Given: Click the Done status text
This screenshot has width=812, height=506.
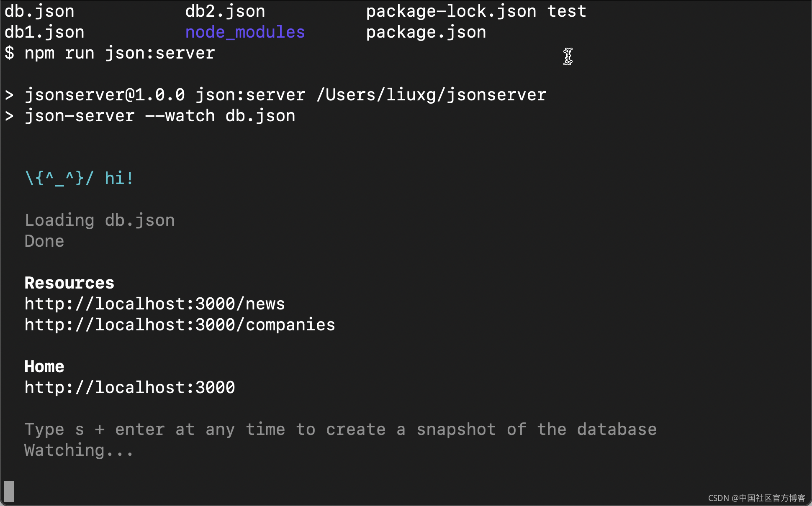Looking at the screenshot, I should click(44, 241).
